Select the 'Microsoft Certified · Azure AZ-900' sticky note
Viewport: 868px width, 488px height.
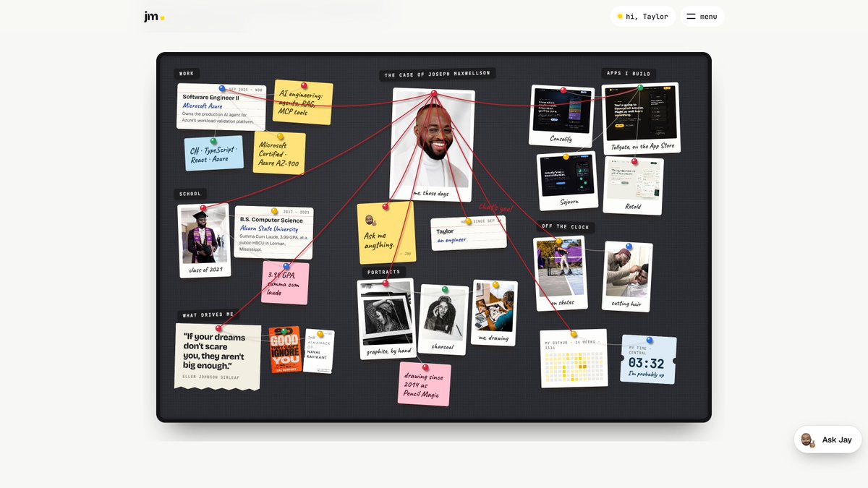[x=279, y=153]
